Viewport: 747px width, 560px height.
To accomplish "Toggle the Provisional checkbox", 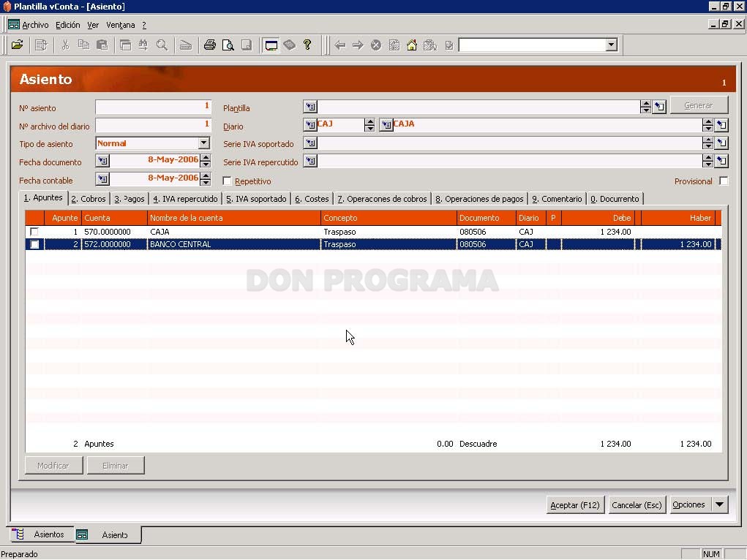I will coord(723,181).
